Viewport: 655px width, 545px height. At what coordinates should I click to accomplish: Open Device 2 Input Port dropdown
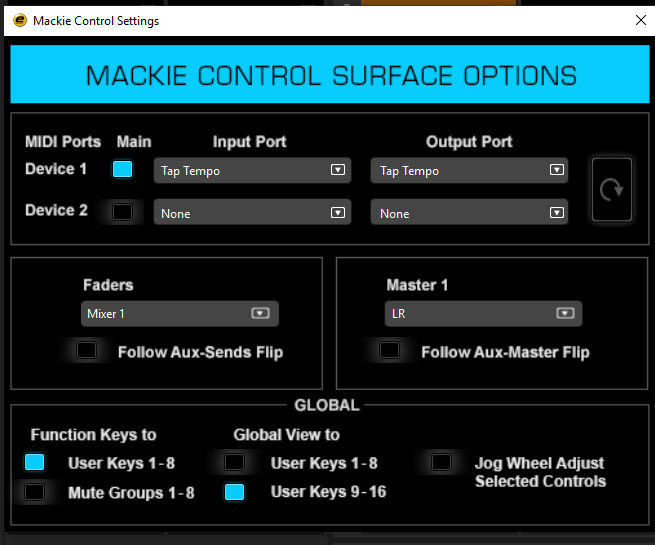point(252,213)
